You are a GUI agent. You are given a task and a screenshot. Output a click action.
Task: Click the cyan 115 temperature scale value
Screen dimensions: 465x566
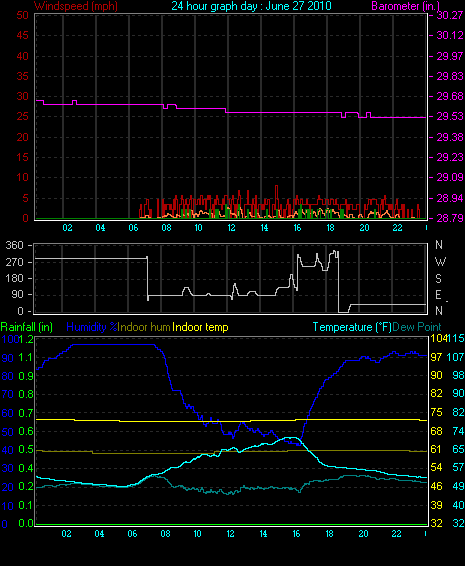456,339
